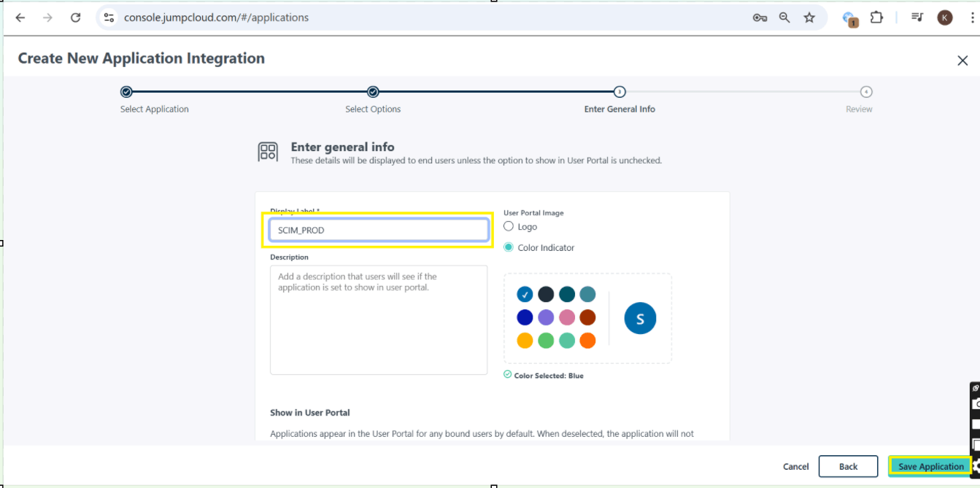Open site information icon in address bar

click(x=109, y=18)
